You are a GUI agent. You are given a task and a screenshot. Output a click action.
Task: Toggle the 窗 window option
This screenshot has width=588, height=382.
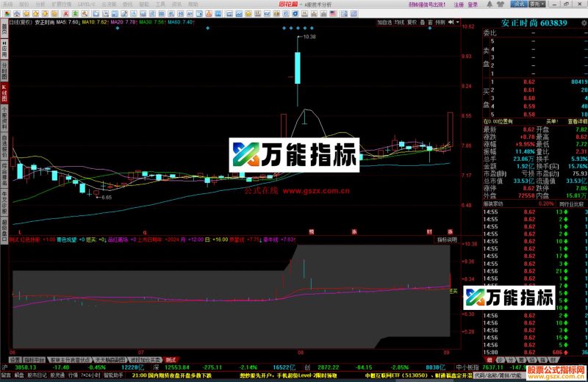[430, 23]
